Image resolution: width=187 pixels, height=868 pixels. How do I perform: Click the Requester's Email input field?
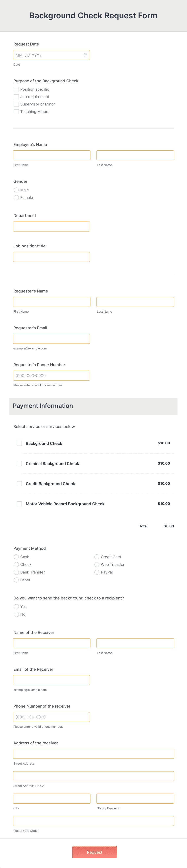coord(51,338)
